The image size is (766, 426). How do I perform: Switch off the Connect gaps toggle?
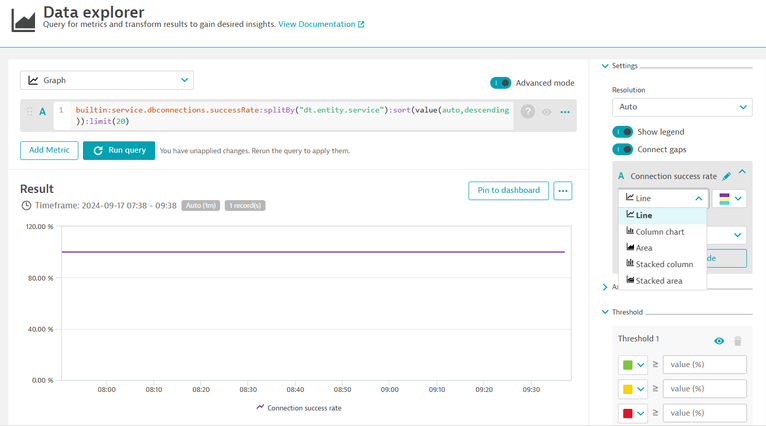pos(622,150)
